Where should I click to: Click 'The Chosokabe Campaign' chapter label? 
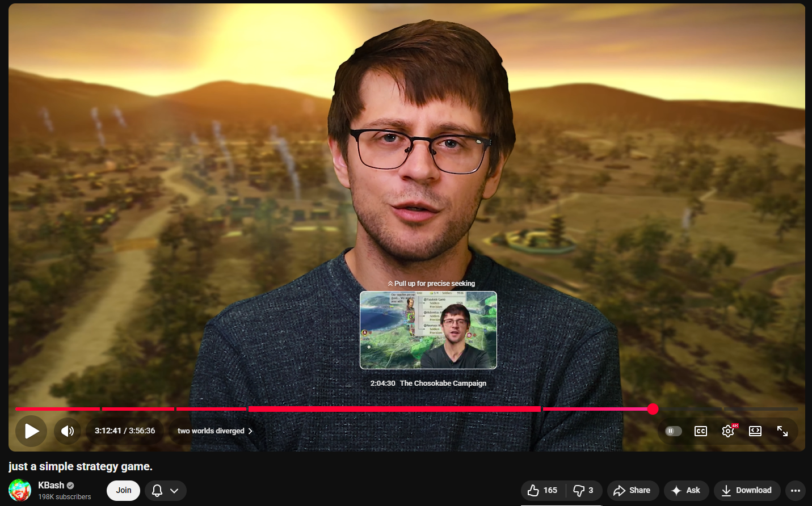443,383
